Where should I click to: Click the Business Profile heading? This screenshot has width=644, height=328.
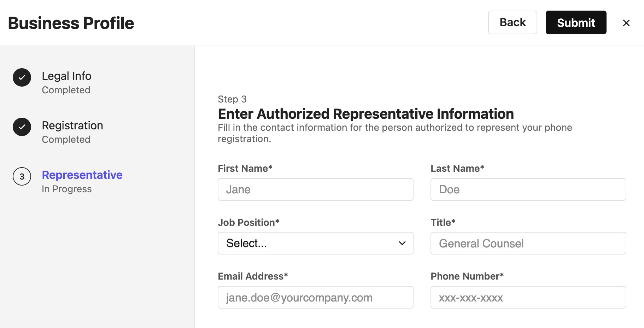(71, 23)
